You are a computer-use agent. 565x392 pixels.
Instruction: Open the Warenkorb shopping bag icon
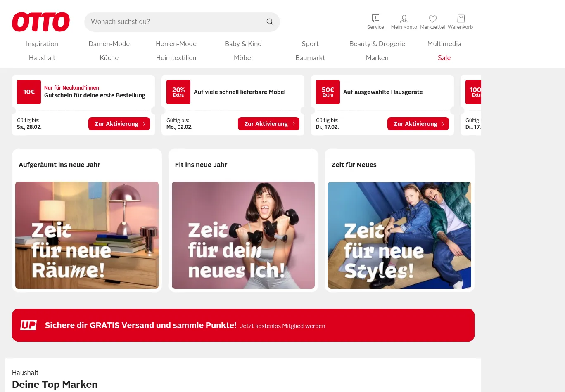(461, 19)
